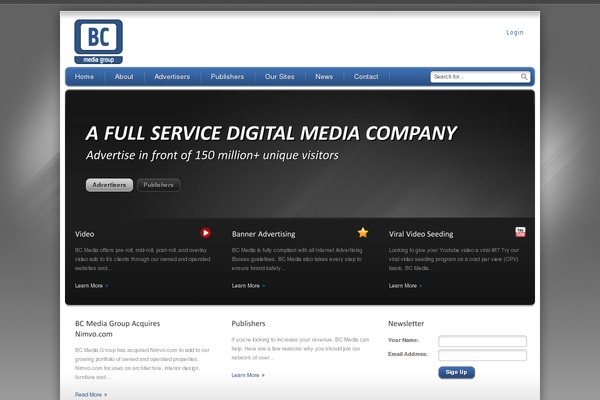Open the Contact menu item
Viewport: 600px width, 400px height.
click(366, 77)
